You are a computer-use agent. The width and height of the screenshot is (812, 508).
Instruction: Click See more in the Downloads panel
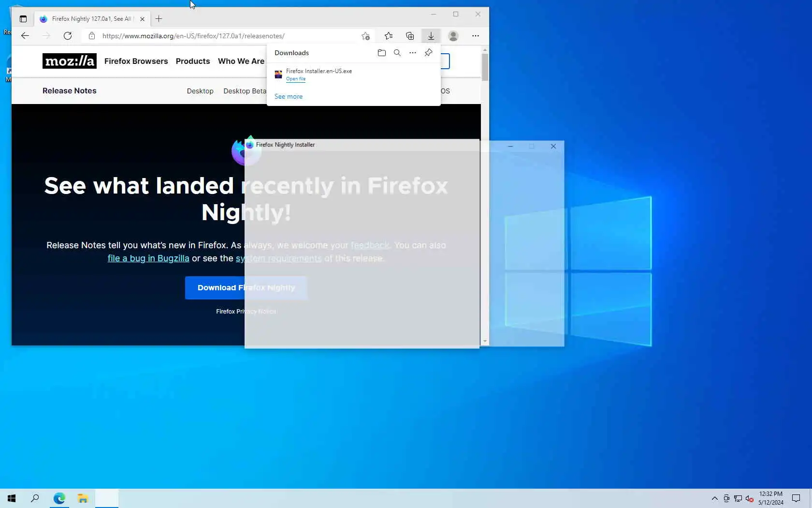tap(289, 97)
